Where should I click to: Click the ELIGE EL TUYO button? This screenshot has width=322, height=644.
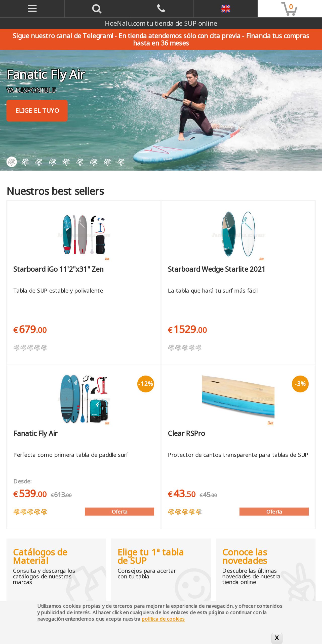tap(37, 110)
